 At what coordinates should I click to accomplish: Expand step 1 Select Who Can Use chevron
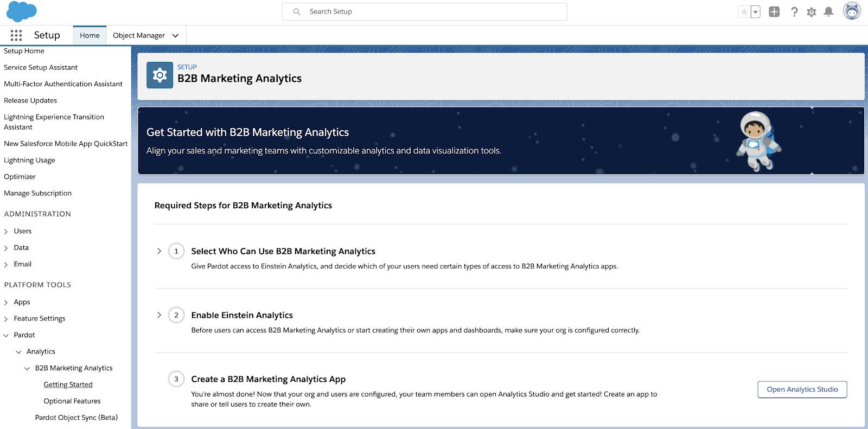(159, 251)
